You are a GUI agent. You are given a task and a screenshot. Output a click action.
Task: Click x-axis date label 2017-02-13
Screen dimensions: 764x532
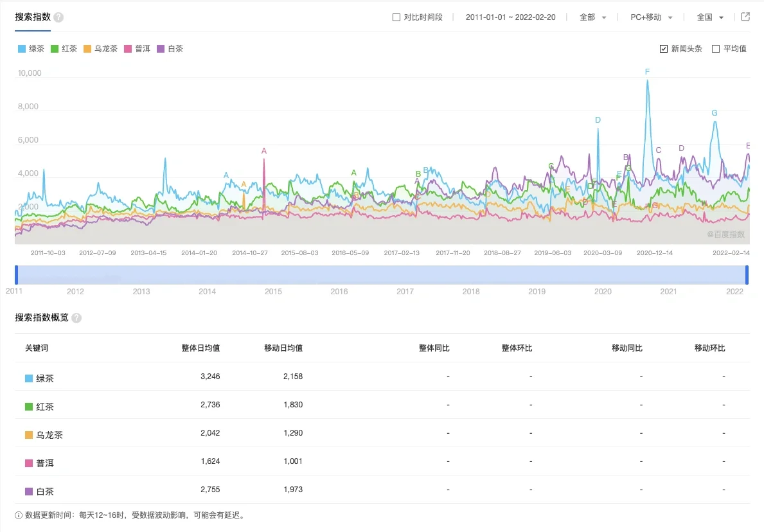pyautogui.click(x=402, y=253)
